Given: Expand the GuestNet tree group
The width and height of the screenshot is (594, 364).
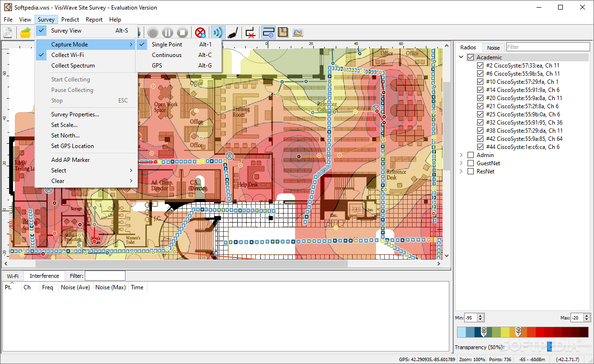Looking at the screenshot, I should click(x=461, y=163).
